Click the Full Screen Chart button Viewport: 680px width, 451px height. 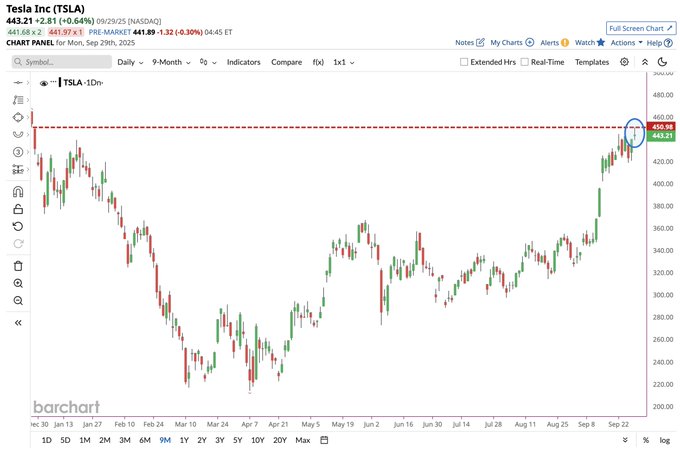click(641, 28)
